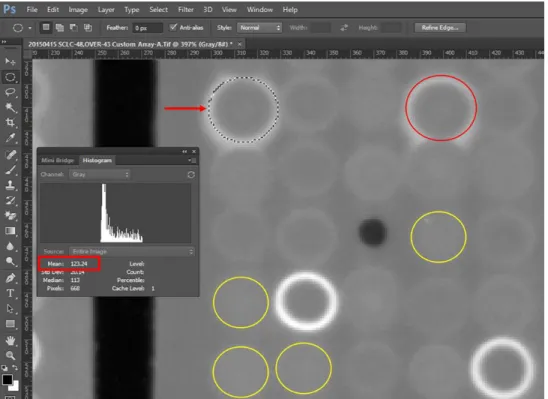Open the Image menu
This screenshot has height=399, width=548.
point(78,9)
